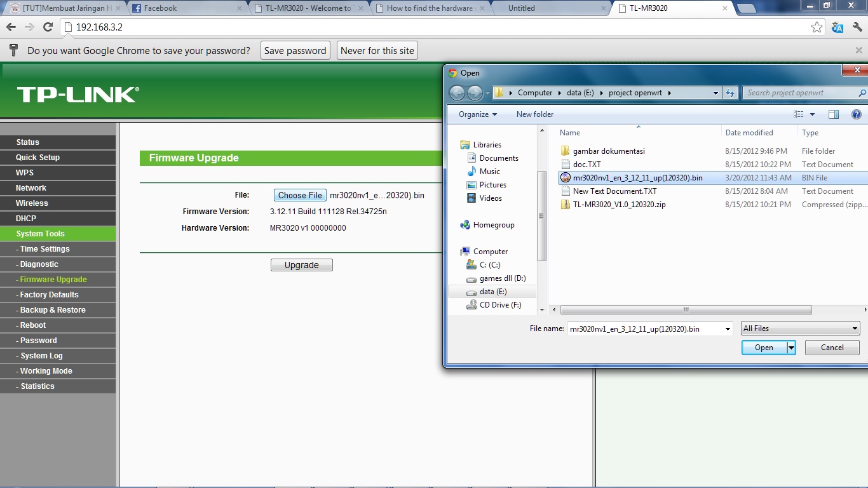
Task: Click the translate extension icon
Action: click(x=837, y=27)
